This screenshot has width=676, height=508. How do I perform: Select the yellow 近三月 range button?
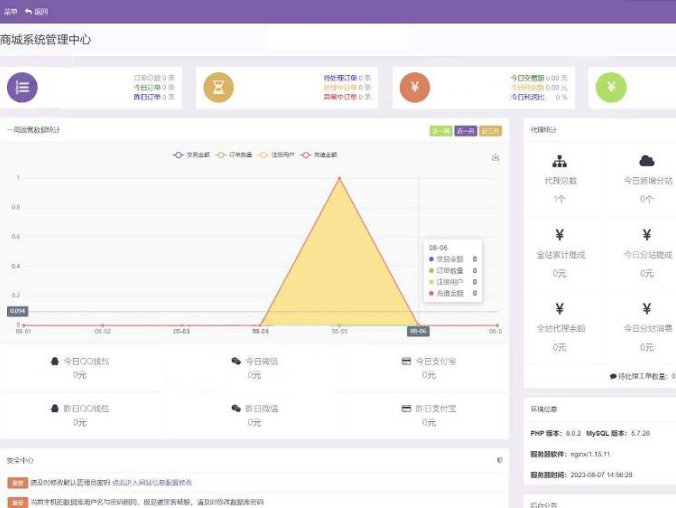490,131
